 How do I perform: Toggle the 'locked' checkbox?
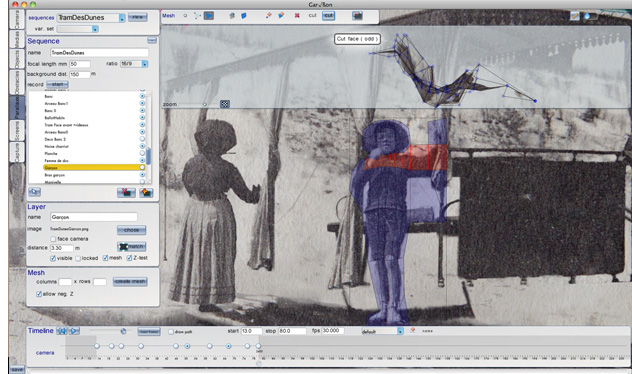click(x=78, y=258)
